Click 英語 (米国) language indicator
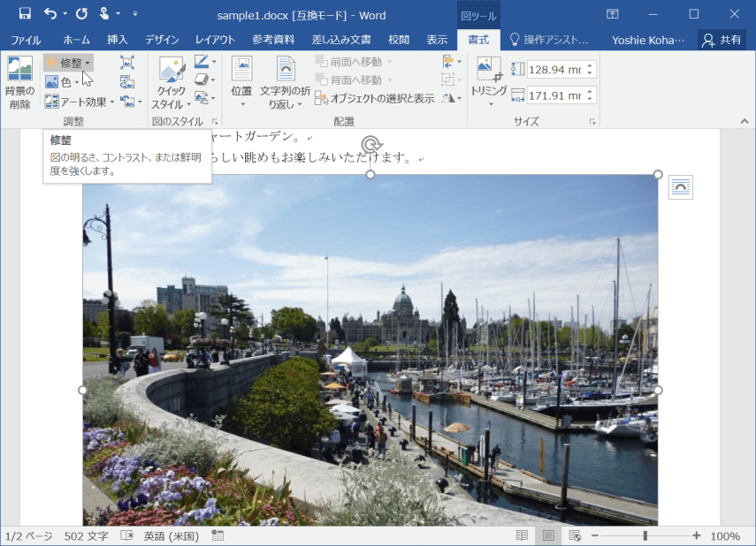The image size is (756, 546). click(x=172, y=536)
